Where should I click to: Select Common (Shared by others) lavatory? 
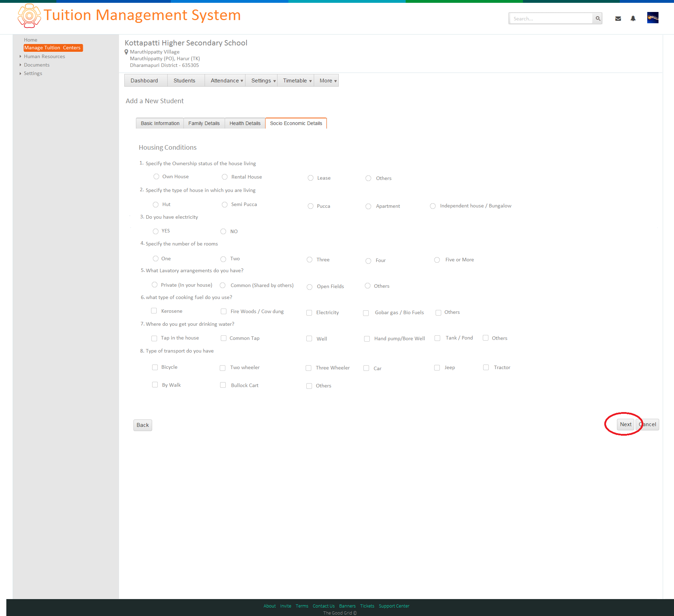pyautogui.click(x=223, y=285)
